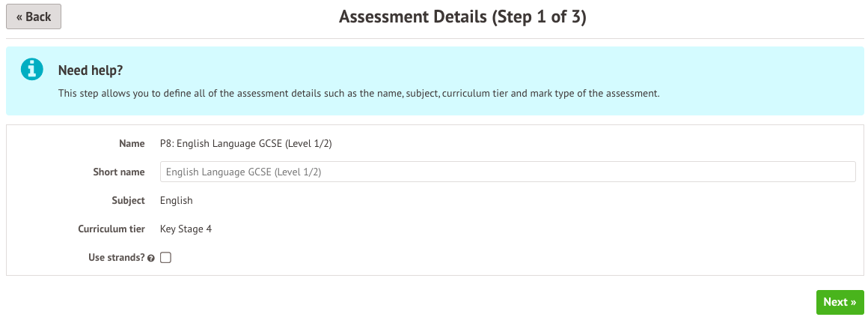Tick the Use strands checkbox
The image size is (868, 320).
click(x=166, y=258)
